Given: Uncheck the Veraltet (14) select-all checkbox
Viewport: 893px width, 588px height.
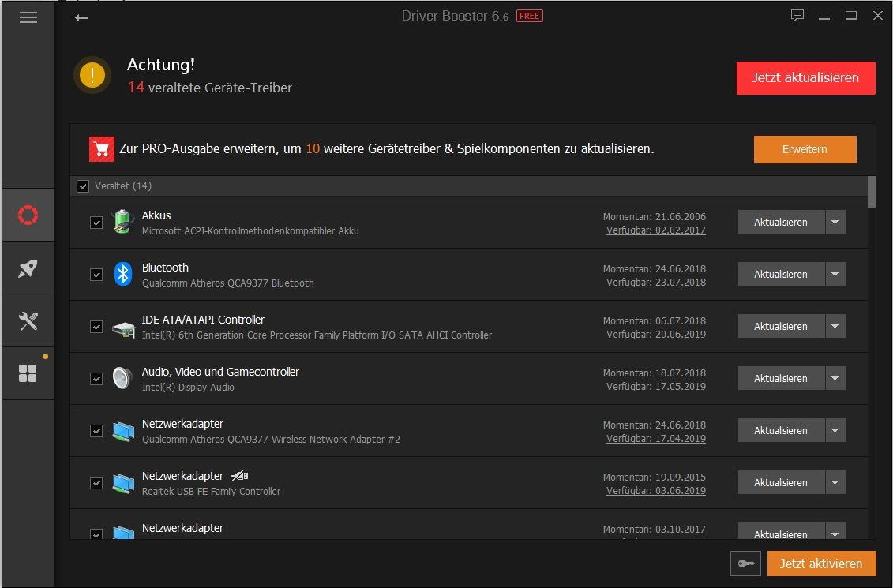Looking at the screenshot, I should [83, 186].
